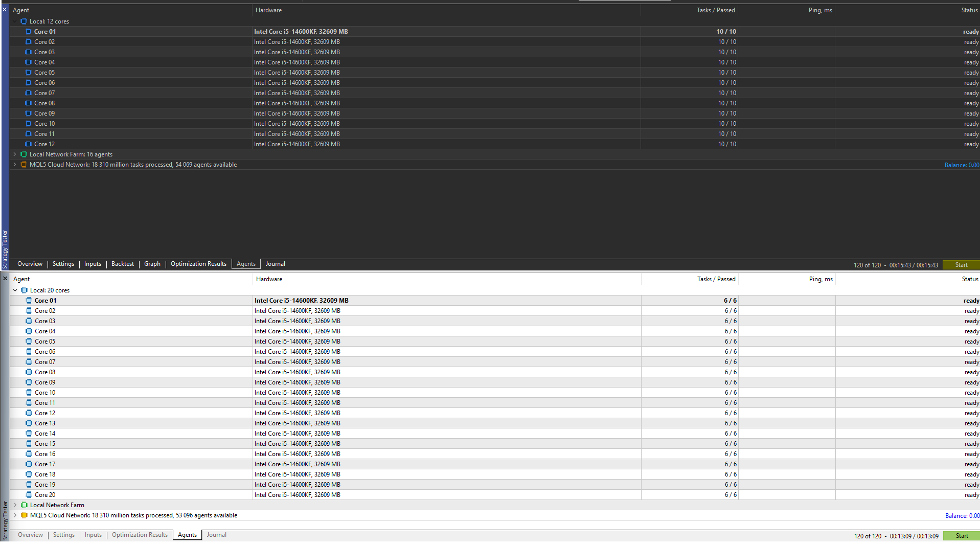Click Start button in dark window
This screenshot has height=545, width=980.
point(961,265)
